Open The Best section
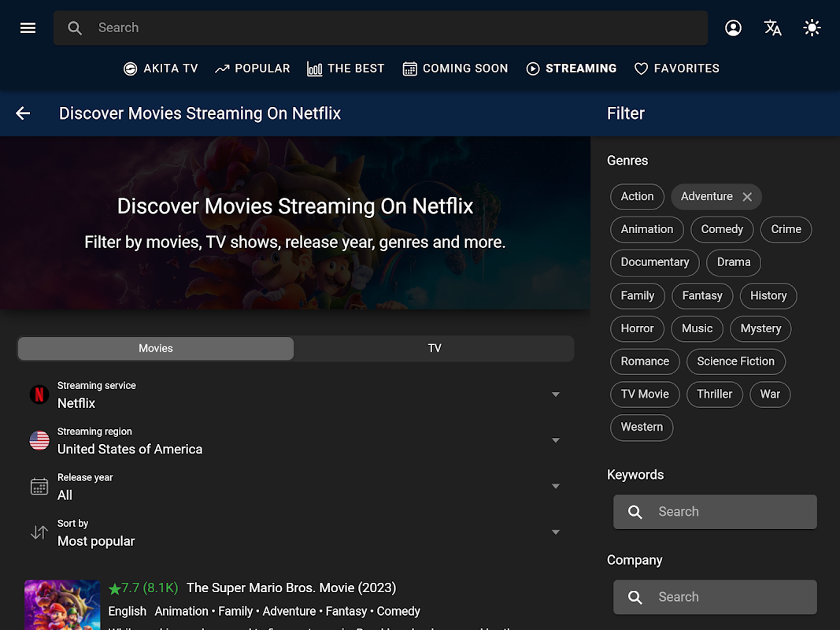The image size is (840, 630). coord(346,69)
